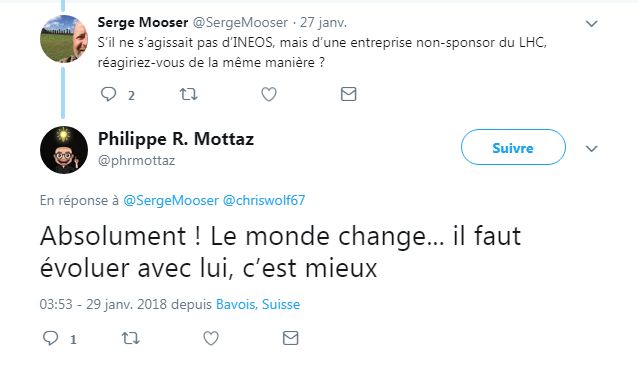Retweet Serge Mooser's tweet
This screenshot has height=369, width=638.
coord(188,94)
